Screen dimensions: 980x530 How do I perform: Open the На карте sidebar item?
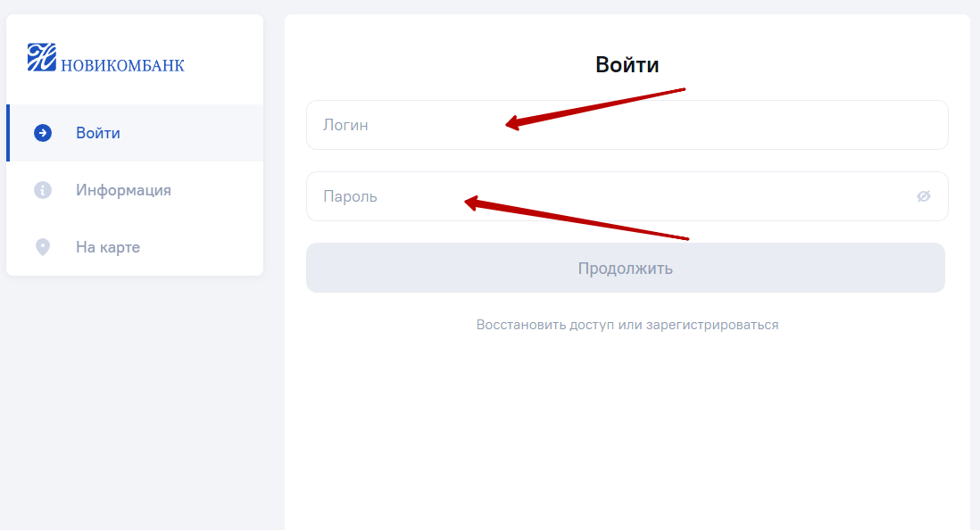tap(135, 247)
